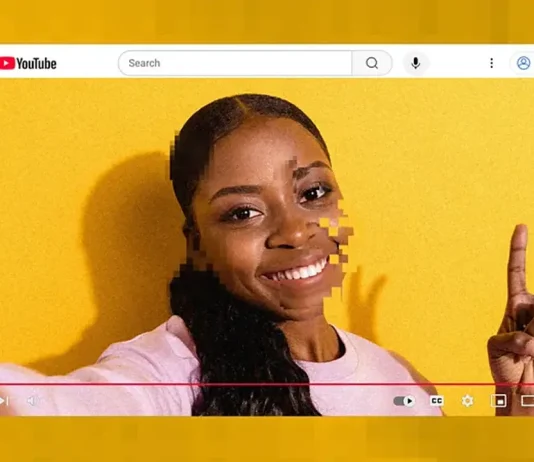Viewport: 534px width, 462px height.
Task: Click the magnifying glass search button
Action: coord(372,63)
